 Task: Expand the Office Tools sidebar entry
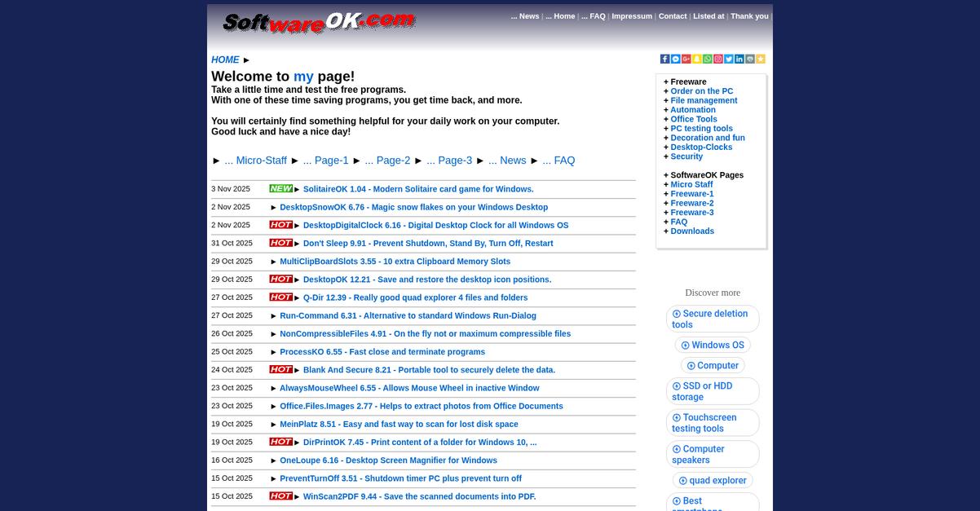pos(695,119)
